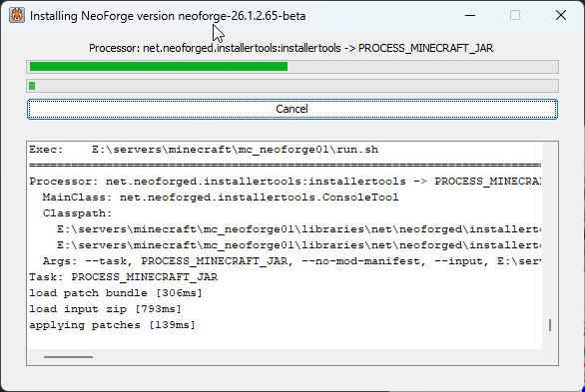Click the NeoForge installer icon in title bar
585x392 pixels.
(17, 15)
